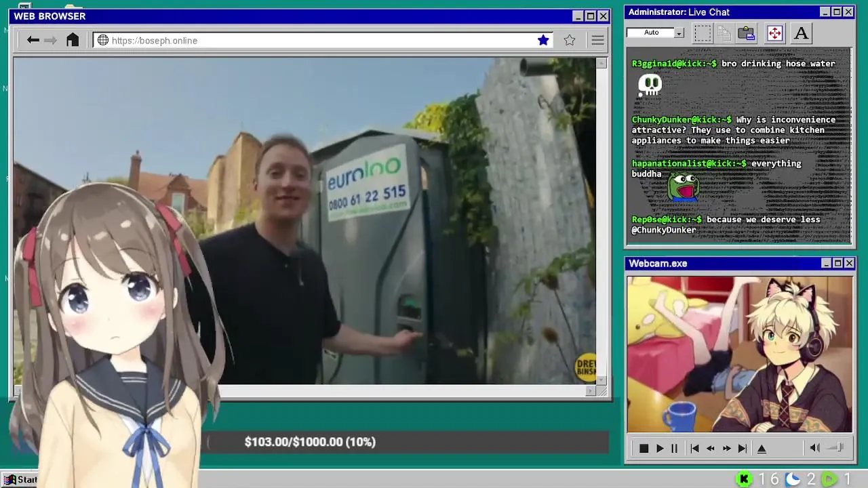Open the font 'A' tool in Live Chat
Image resolution: width=868 pixels, height=488 pixels.
click(801, 33)
